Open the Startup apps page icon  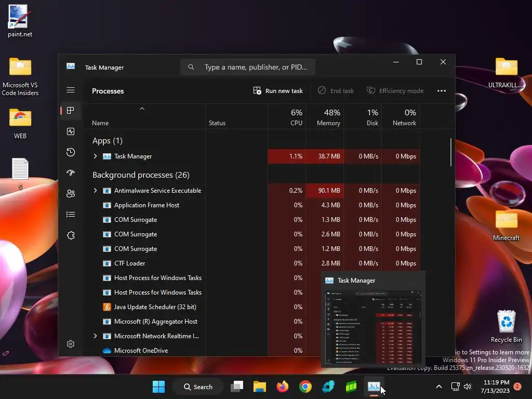(71, 172)
